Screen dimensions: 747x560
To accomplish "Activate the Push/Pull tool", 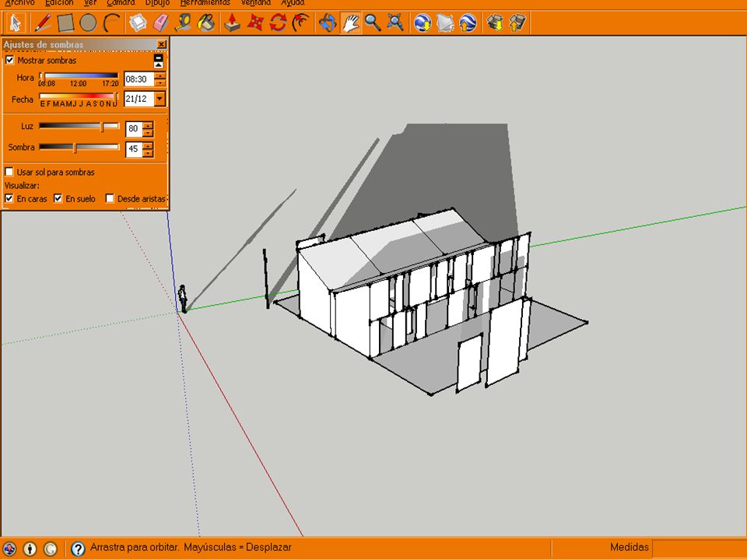I will (x=232, y=23).
